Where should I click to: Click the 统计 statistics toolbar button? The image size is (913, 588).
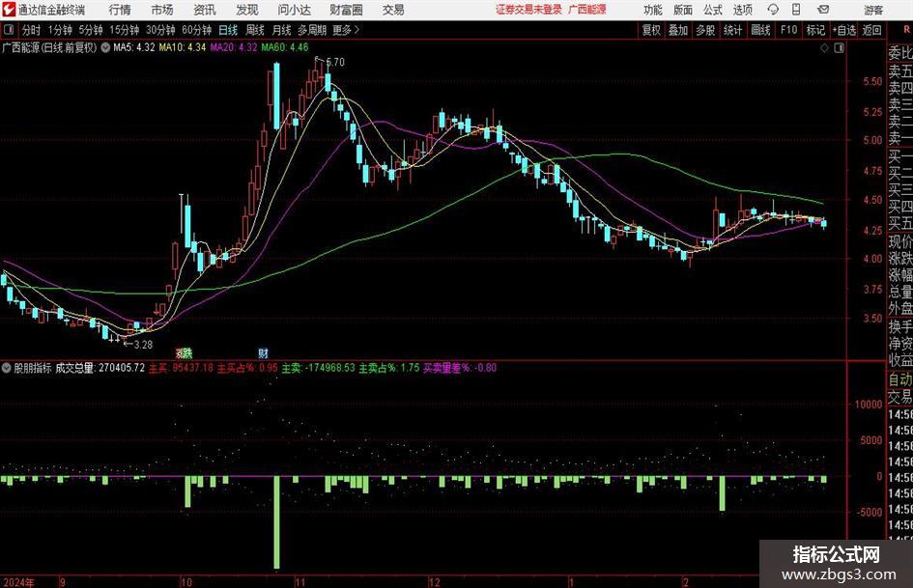[x=732, y=30]
